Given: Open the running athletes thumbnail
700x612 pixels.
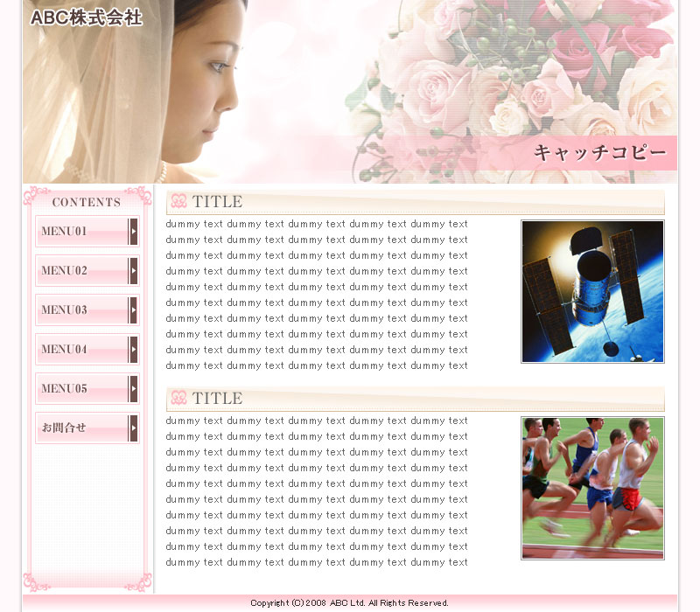Looking at the screenshot, I should coord(592,488).
